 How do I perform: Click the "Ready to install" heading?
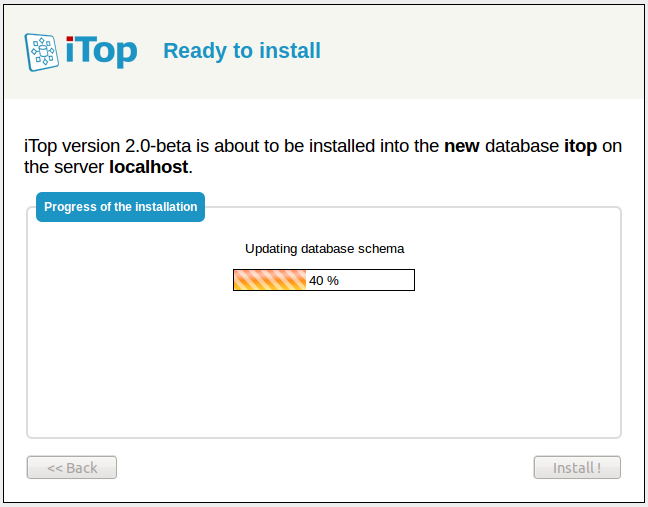click(x=242, y=51)
